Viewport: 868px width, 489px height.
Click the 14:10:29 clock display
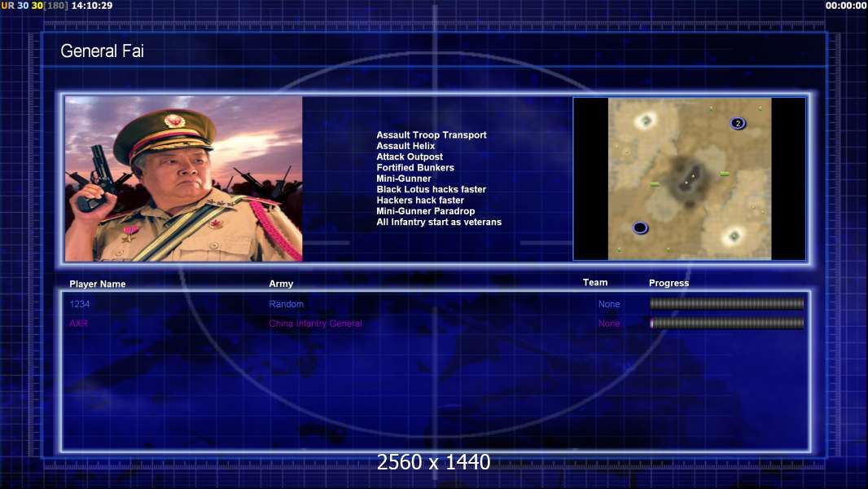click(x=92, y=6)
